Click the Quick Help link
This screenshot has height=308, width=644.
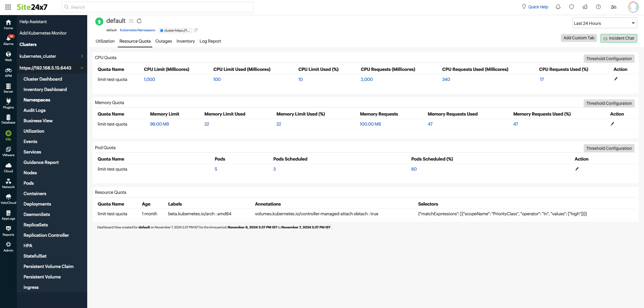coord(538,7)
